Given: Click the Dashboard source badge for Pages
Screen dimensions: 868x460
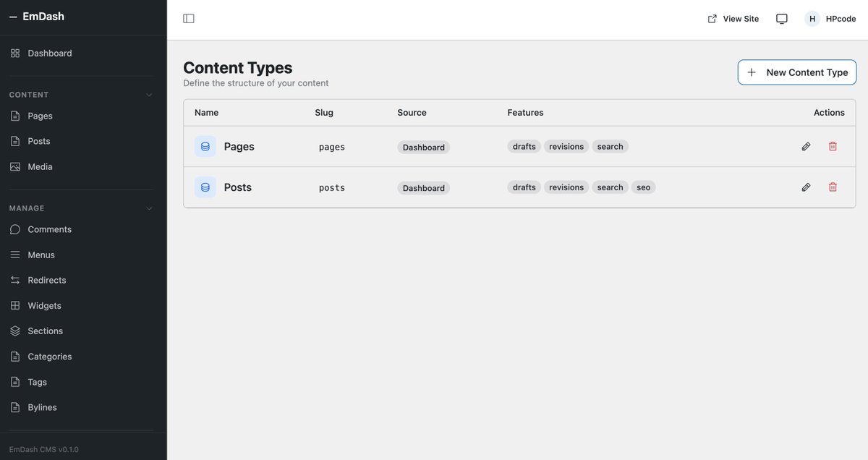Looking at the screenshot, I should pos(424,148).
